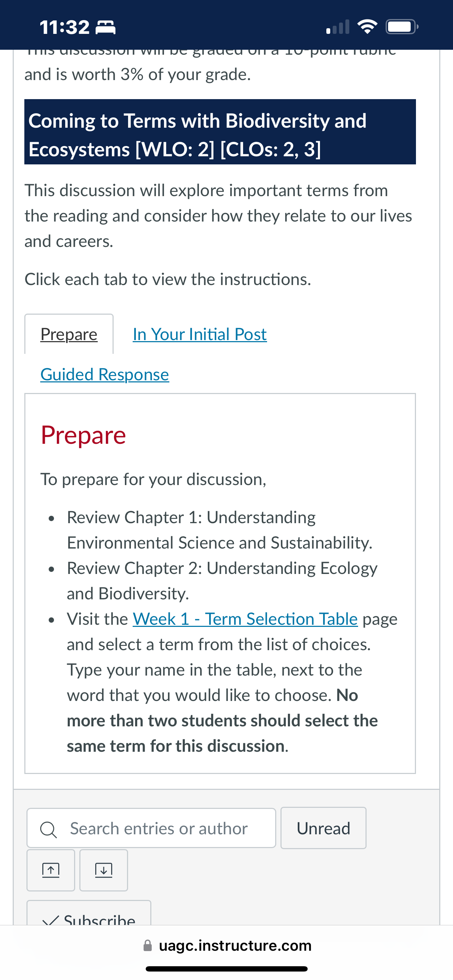This screenshot has width=453, height=980.
Task: Collapse replies with the up-arrow icon
Action: click(50, 870)
